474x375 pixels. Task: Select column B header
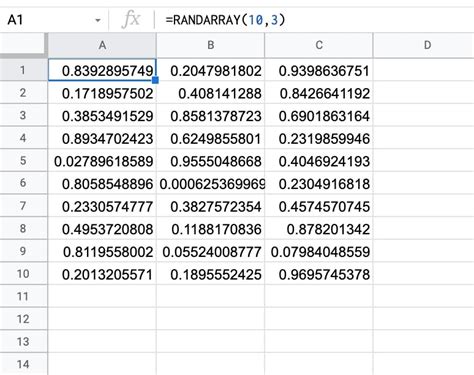click(x=210, y=45)
